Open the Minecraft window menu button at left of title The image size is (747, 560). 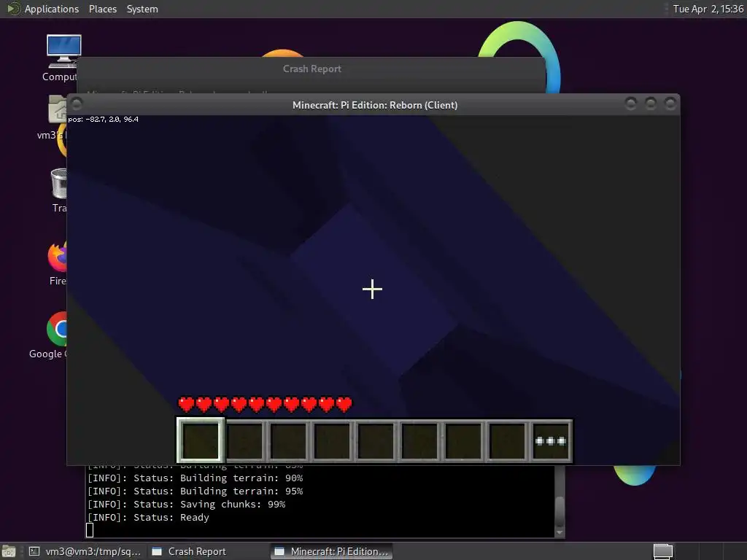77,104
